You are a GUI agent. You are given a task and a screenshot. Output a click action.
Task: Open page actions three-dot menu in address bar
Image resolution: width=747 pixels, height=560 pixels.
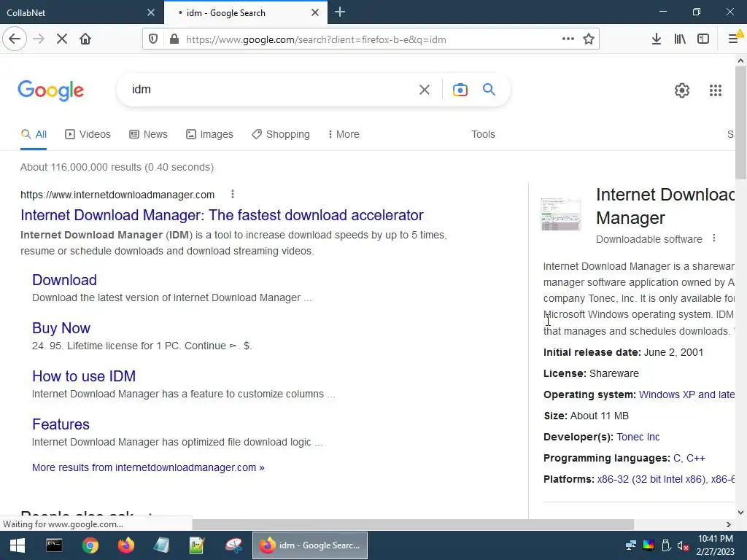[x=568, y=39]
